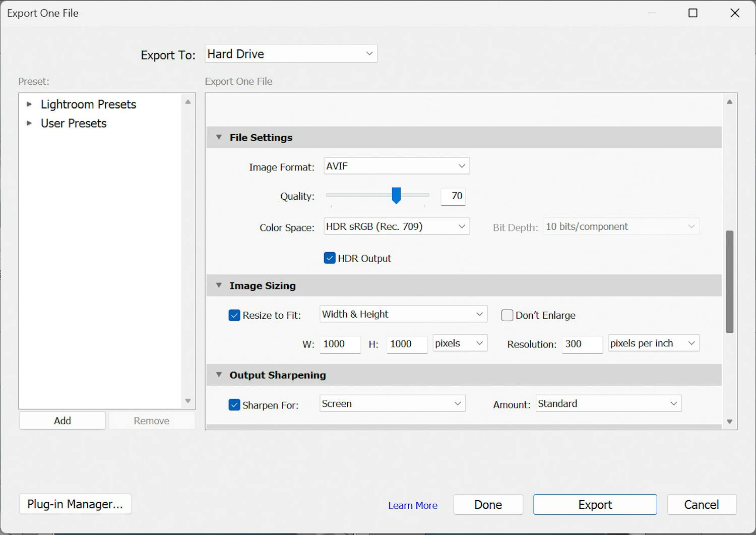
Task: Expand the User Presets tree
Action: coord(30,123)
